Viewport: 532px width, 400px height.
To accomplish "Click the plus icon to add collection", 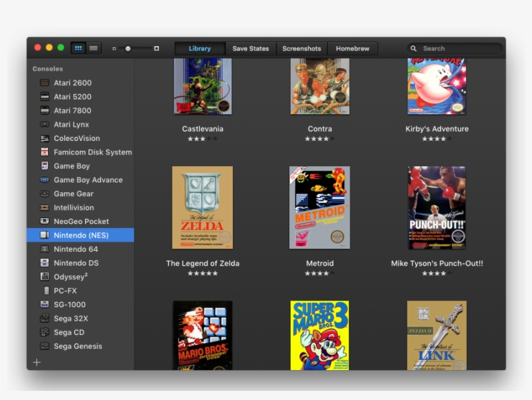I will [x=37, y=362].
